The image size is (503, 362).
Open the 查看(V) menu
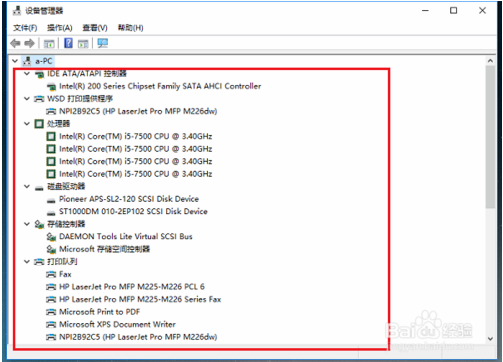pos(95,28)
